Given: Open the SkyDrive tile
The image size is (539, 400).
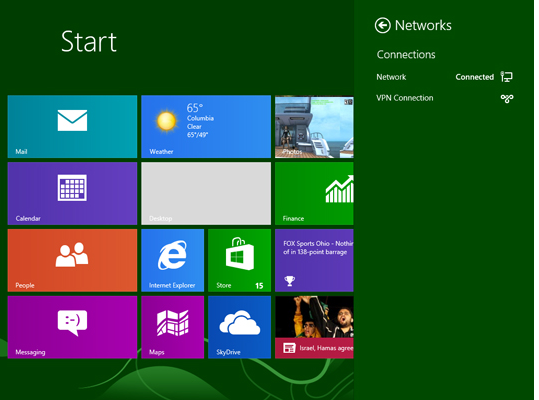Looking at the screenshot, I should click(239, 327).
